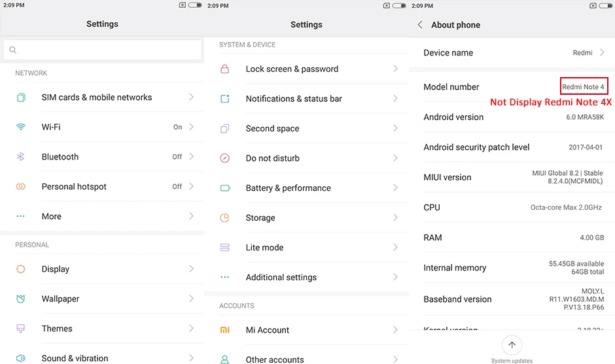Open Personal hotspot chevron showing Off

[x=192, y=186]
